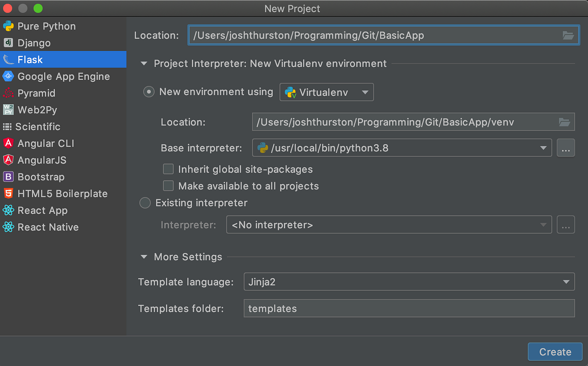Open the Template language dropdown
This screenshot has width=588, height=366.
point(409,282)
